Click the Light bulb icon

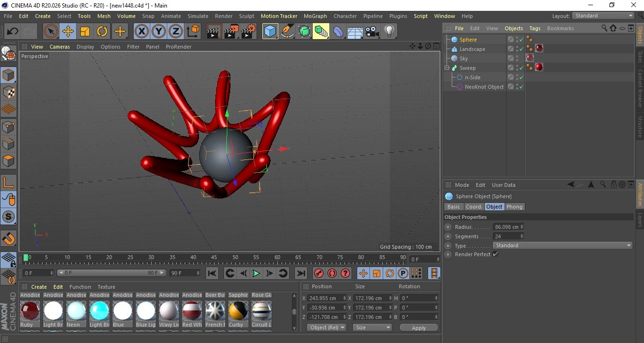pyautogui.click(x=389, y=32)
